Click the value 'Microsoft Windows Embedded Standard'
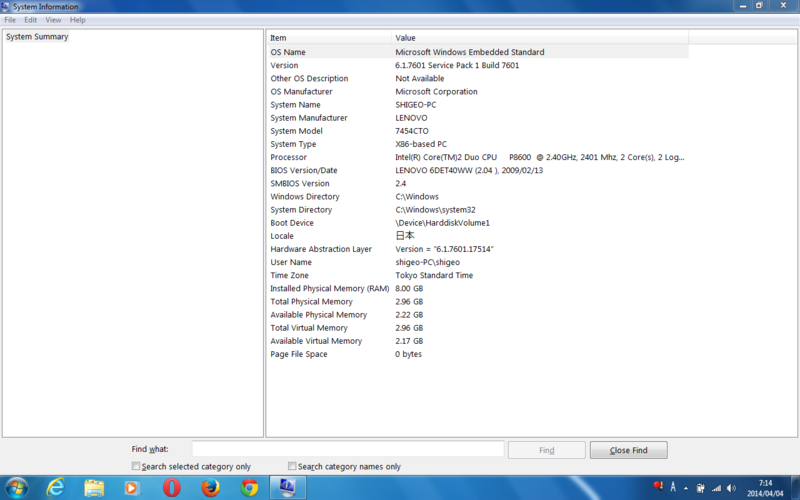 pyautogui.click(x=470, y=52)
